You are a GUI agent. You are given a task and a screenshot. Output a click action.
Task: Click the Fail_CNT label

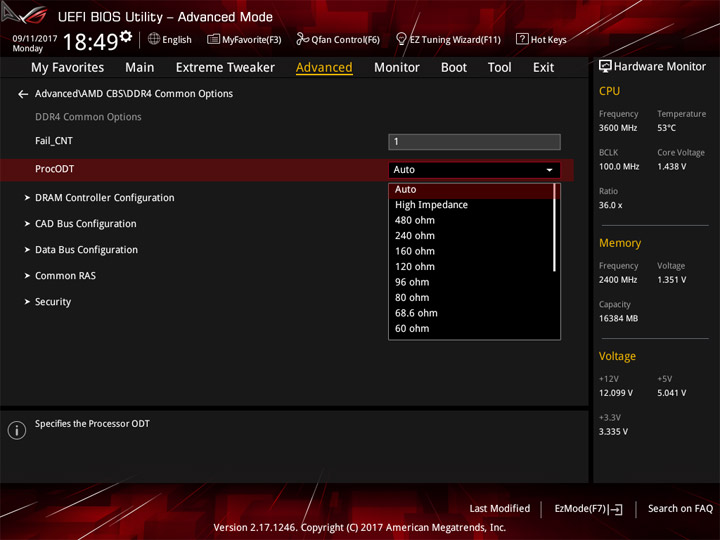click(54, 141)
